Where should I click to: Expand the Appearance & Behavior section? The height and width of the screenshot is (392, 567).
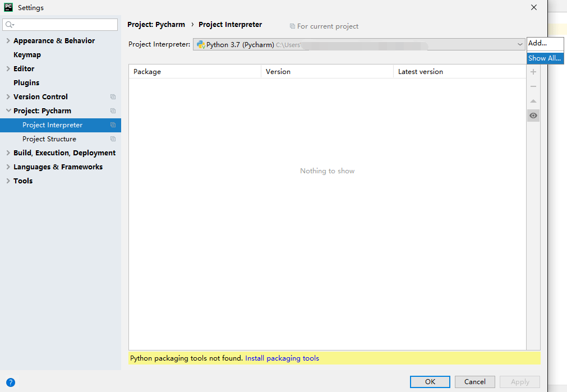tap(8, 41)
